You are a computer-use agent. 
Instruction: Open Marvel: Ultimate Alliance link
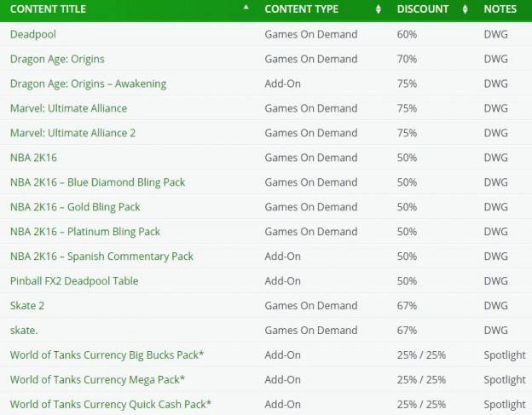pos(68,108)
